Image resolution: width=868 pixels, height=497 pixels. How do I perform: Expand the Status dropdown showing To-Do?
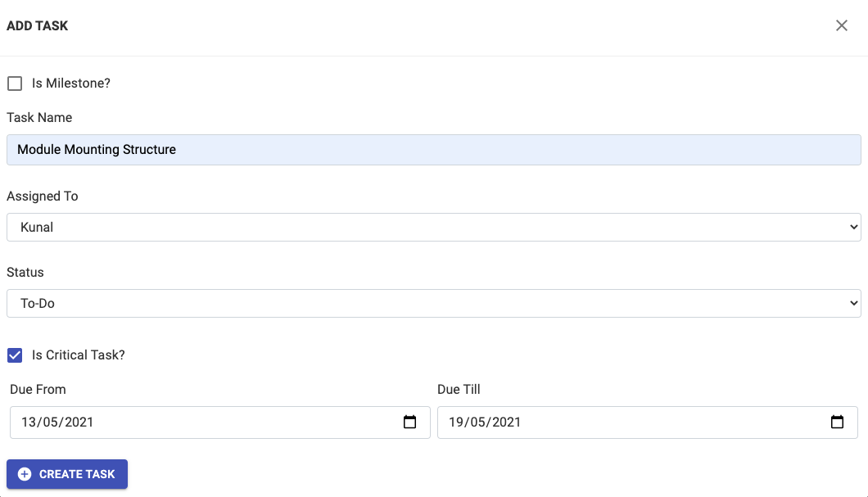[x=409, y=303]
